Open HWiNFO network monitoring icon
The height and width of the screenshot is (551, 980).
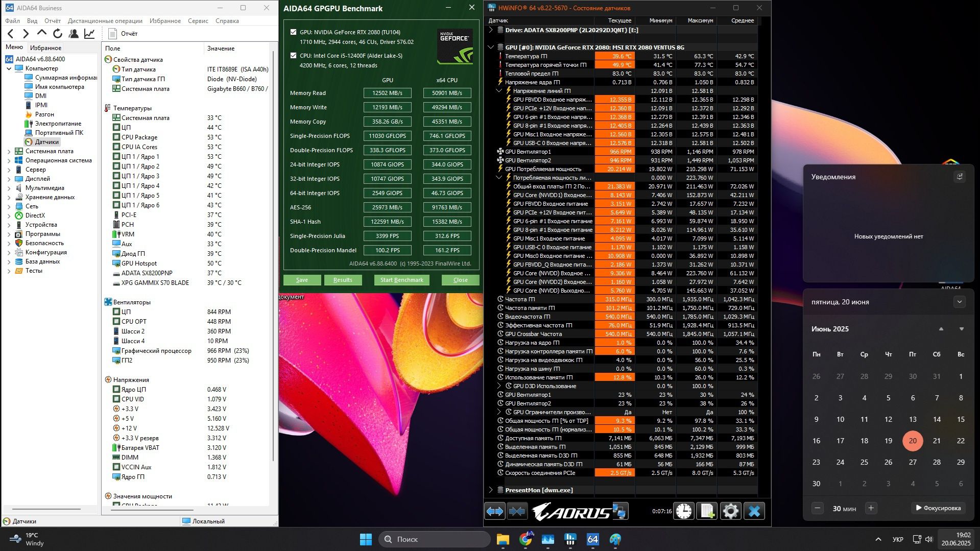tap(619, 511)
